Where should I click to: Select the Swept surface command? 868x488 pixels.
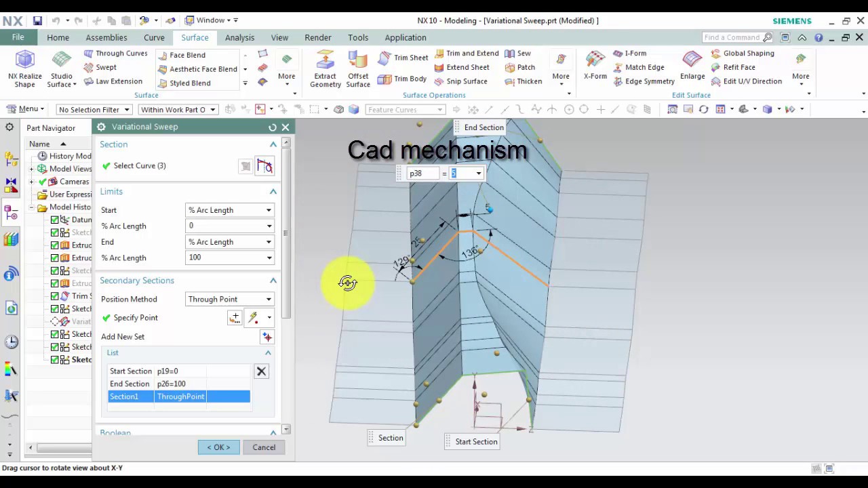[100, 67]
